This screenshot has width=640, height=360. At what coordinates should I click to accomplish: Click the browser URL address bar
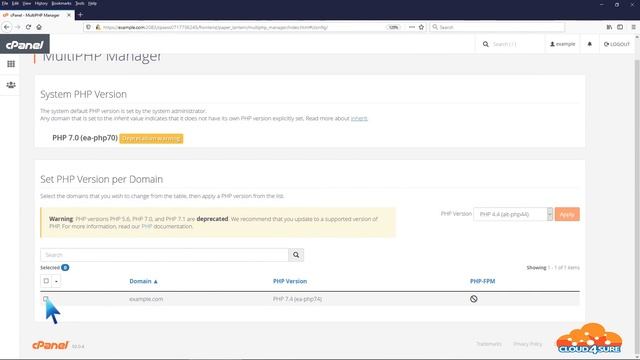[243, 27]
